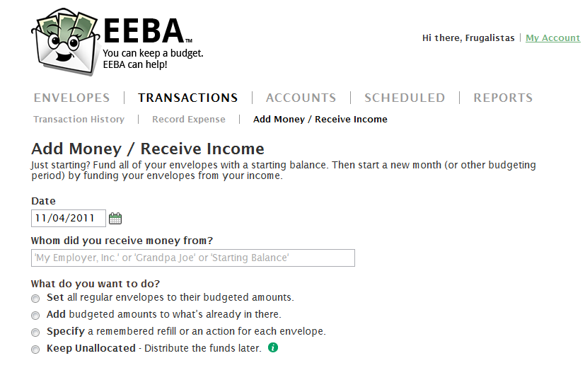Choose the Add budgeted amounts radio option
The image size is (585, 392).
click(x=35, y=316)
